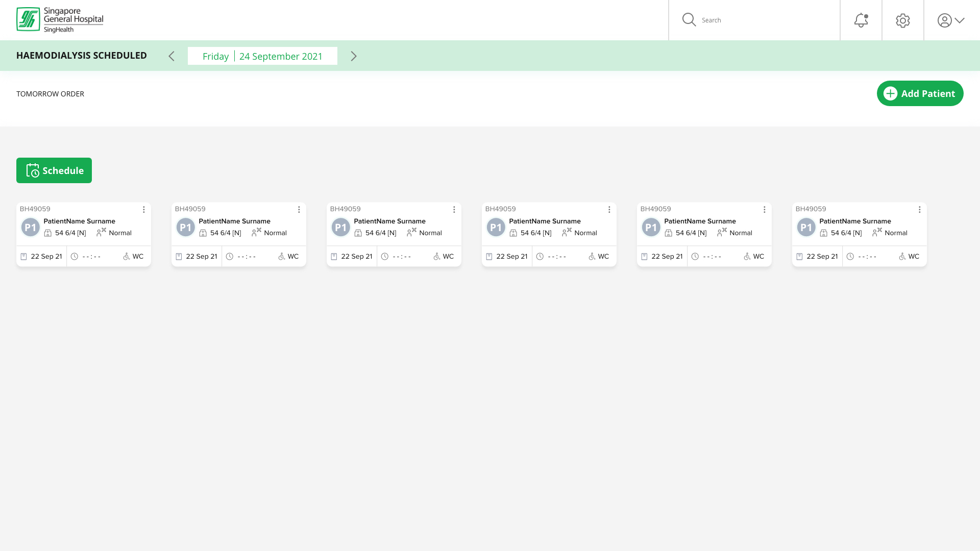Click the calendar icon on fourth patient card
980x551 pixels.
[x=489, y=257]
